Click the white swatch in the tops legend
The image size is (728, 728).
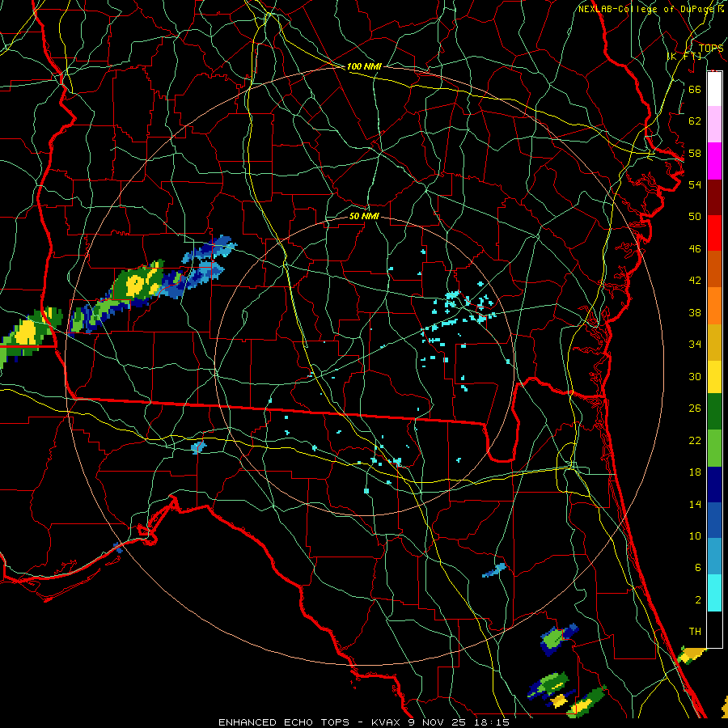click(x=714, y=89)
